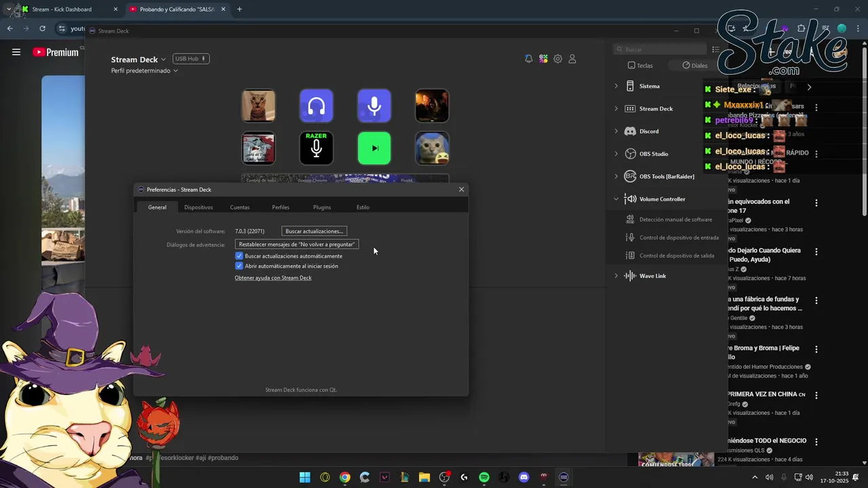Show hidden system tray icons
Viewport: 868px width, 488px height.
[755, 477]
